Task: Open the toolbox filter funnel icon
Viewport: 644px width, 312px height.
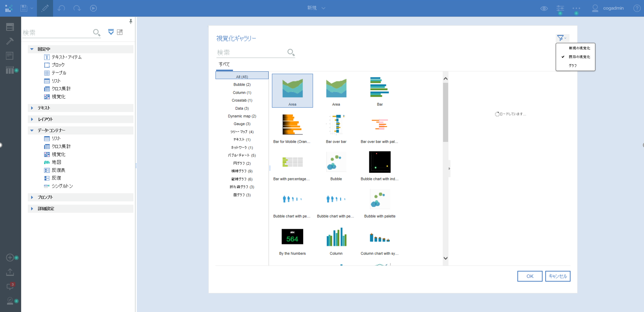Action: (x=111, y=32)
